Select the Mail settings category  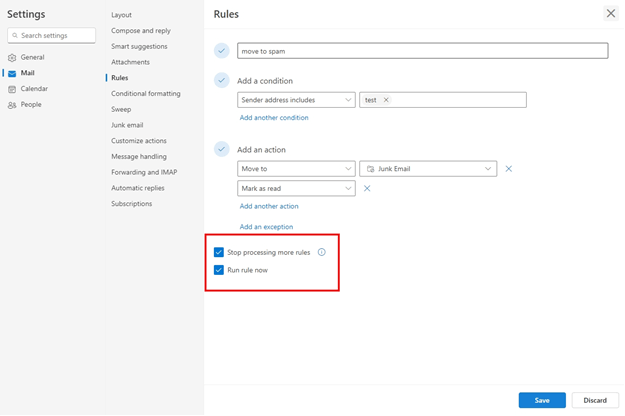(28, 73)
